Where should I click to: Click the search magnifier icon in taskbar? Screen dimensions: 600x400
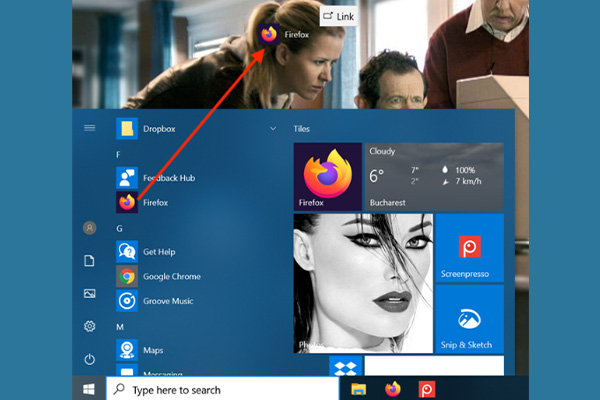[x=119, y=389]
